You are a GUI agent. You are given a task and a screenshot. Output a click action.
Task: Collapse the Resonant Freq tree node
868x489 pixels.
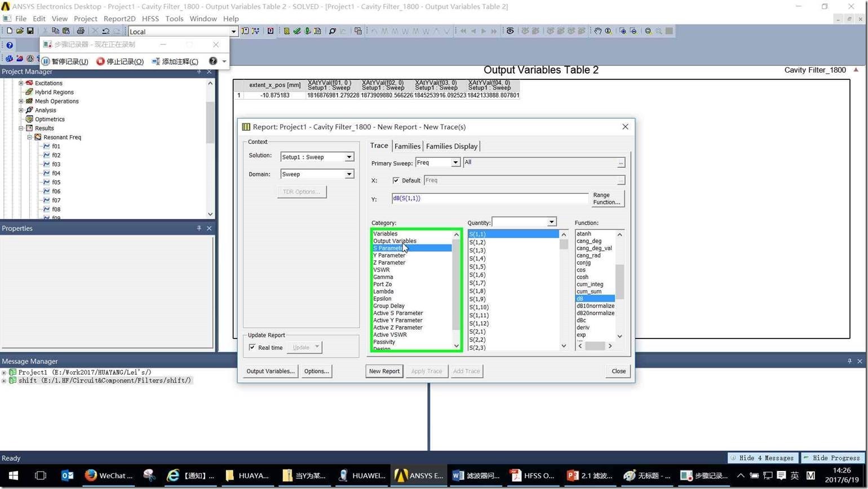(x=30, y=137)
